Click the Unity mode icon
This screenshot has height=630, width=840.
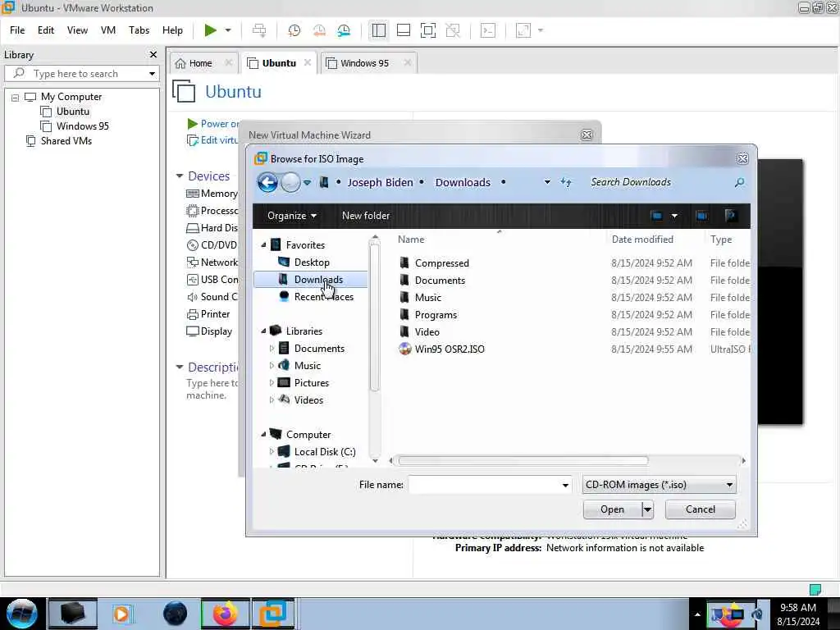pyautogui.click(x=453, y=30)
